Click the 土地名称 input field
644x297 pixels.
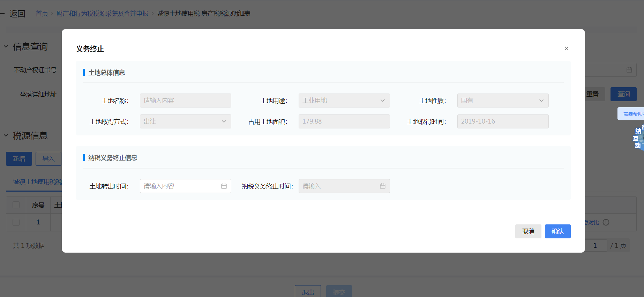pos(185,101)
